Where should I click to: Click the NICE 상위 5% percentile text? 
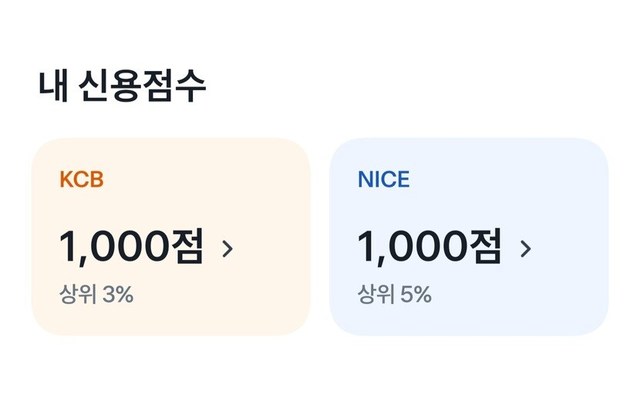[x=394, y=294]
